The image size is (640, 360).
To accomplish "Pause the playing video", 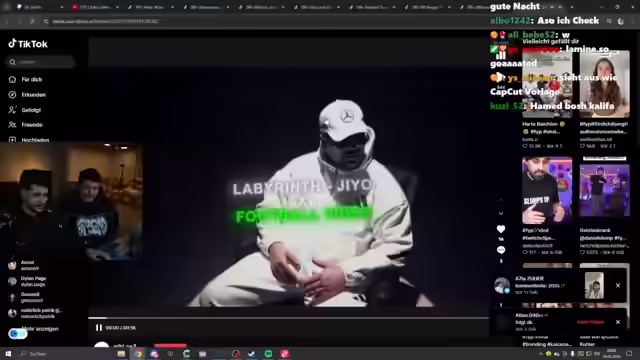I will (99, 328).
